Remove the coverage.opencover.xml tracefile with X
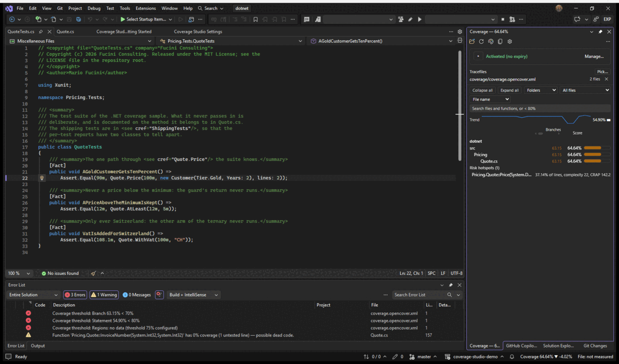 point(607,79)
